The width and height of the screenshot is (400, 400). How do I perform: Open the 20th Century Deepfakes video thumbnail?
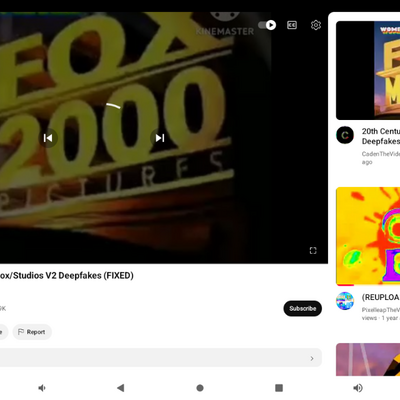[368, 70]
